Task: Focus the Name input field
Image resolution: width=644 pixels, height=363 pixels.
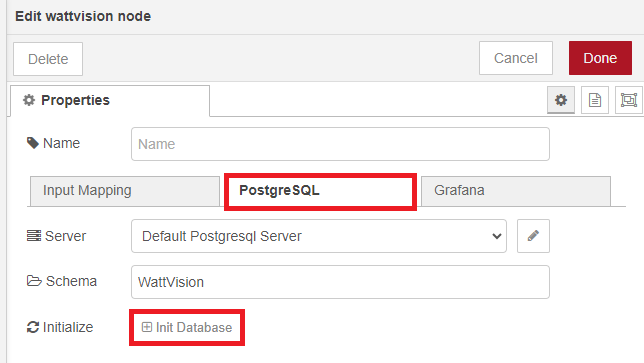Action: [340, 144]
